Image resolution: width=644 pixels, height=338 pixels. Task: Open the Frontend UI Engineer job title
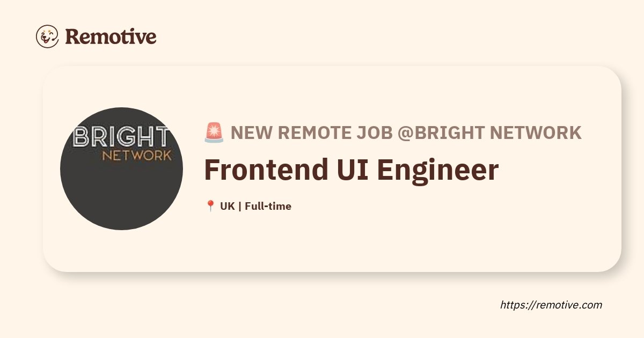click(352, 170)
